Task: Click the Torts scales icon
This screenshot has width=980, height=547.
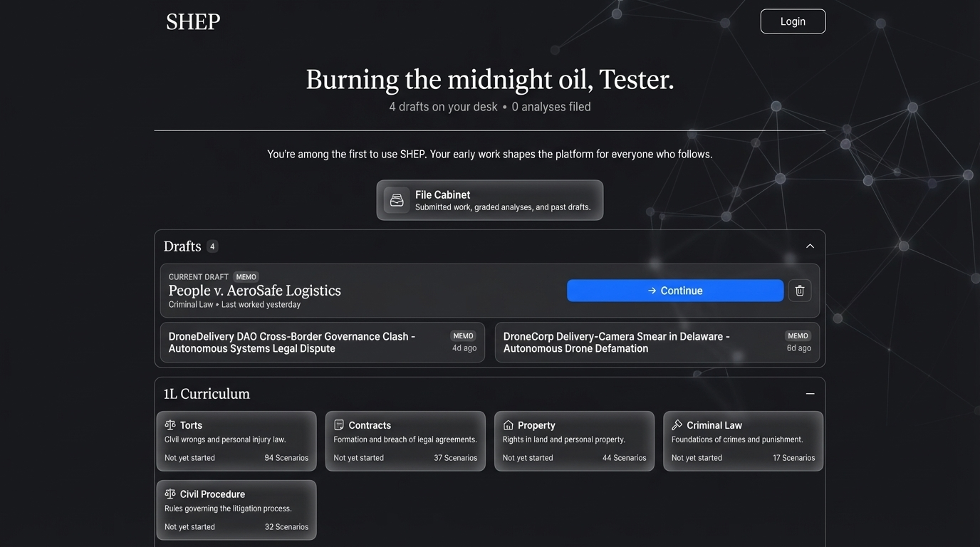Action: (170, 425)
